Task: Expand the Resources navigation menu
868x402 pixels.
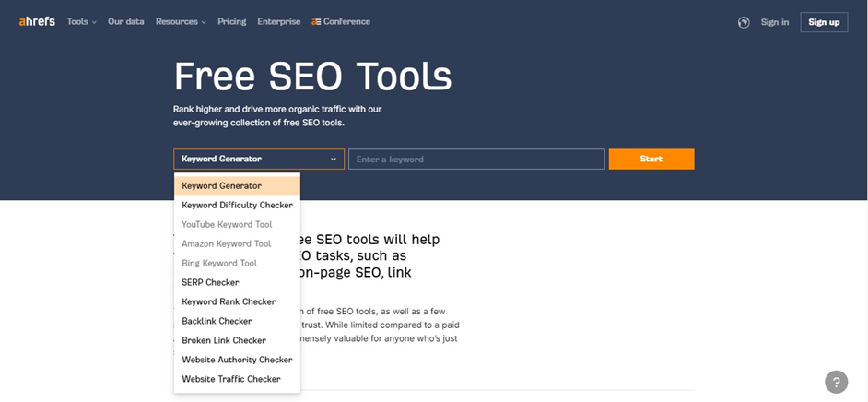Action: (181, 22)
